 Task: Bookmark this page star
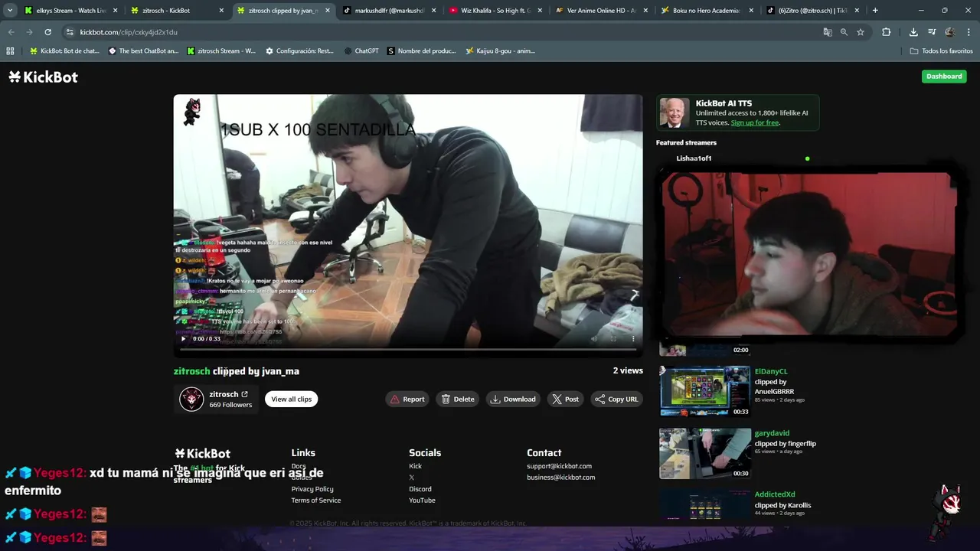(861, 32)
